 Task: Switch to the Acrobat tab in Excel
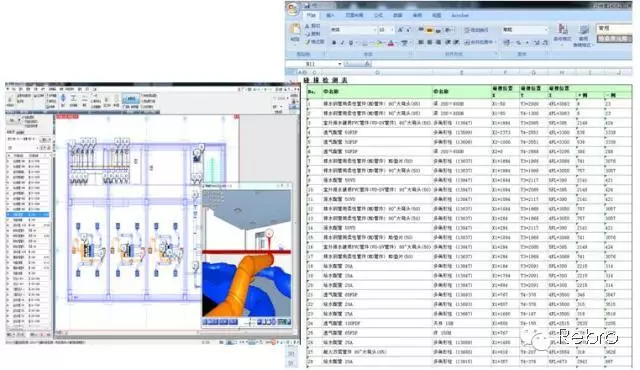point(460,16)
